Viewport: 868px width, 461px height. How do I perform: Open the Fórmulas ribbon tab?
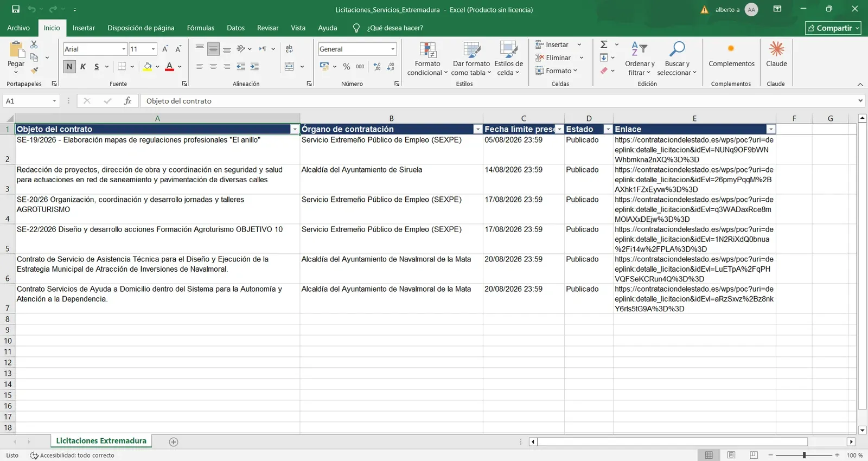point(201,28)
